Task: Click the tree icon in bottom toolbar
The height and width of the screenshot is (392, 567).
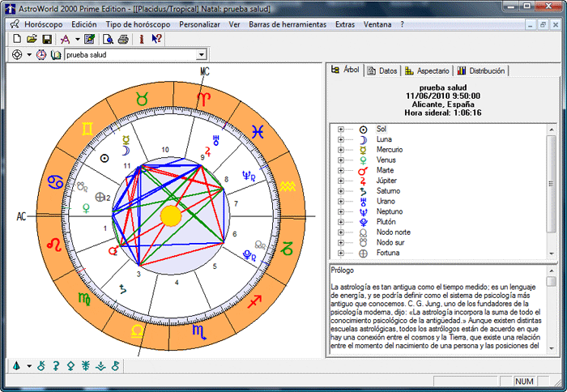Action: [x=17, y=366]
